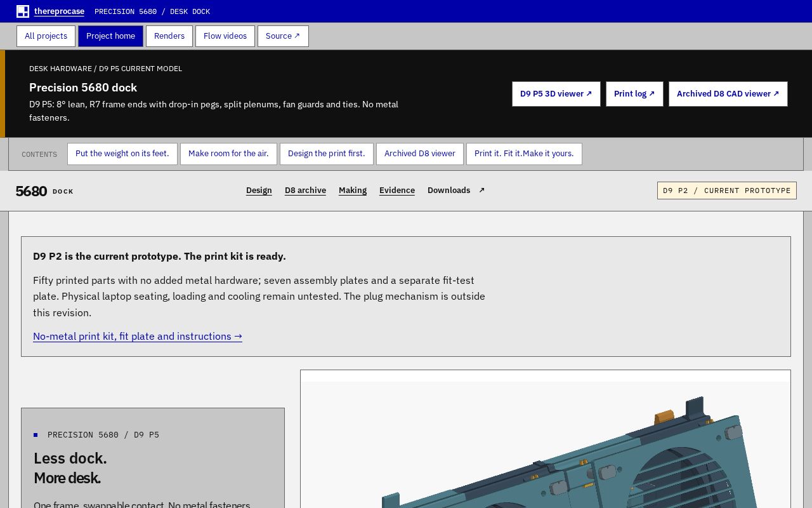Open the Evidence nav item
The image size is (812, 508).
[x=397, y=190]
